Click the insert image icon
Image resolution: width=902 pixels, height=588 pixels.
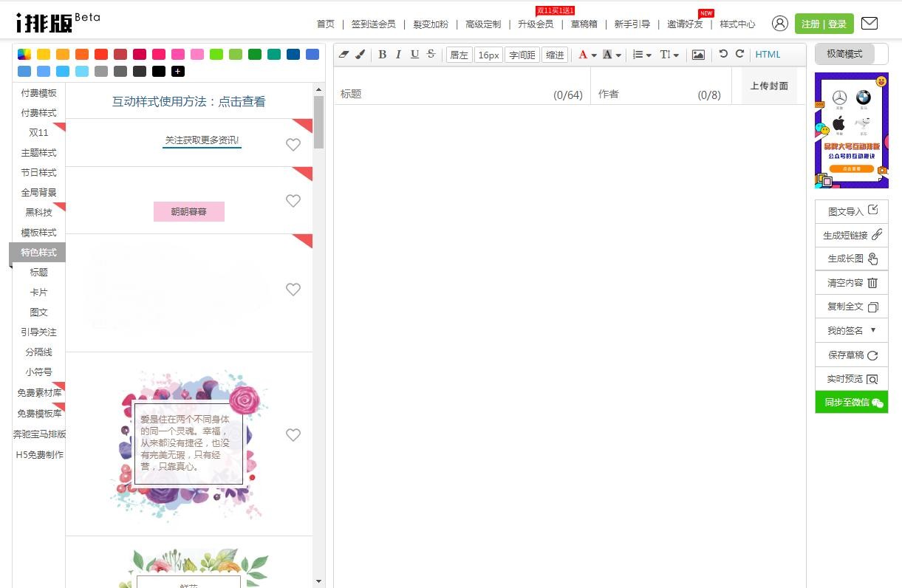(x=698, y=55)
